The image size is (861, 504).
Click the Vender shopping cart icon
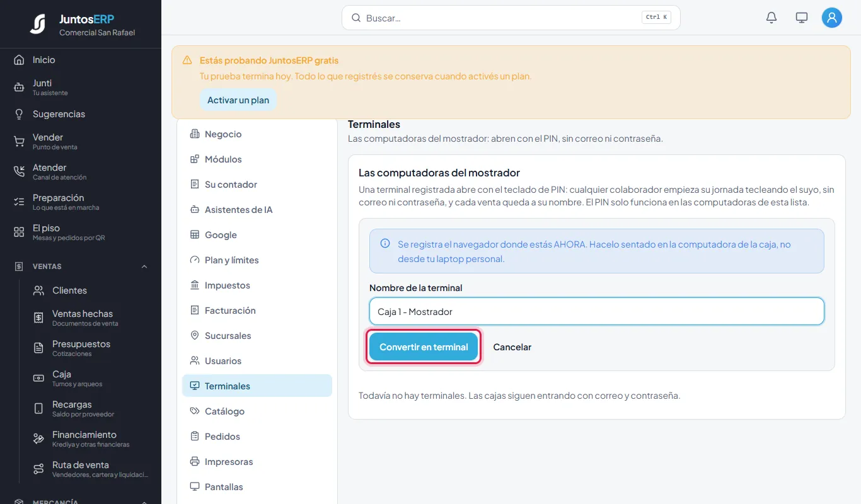click(19, 142)
